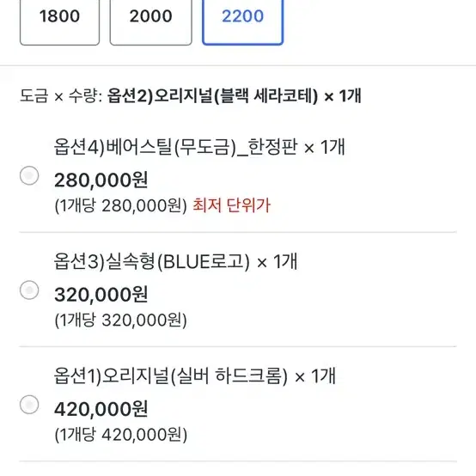Viewport: 476px width, 476px height.
Task: Choose the 2000 size option
Action: point(151,21)
